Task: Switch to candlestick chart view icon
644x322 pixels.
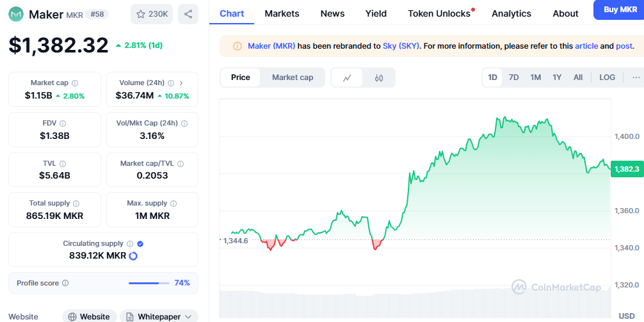Action: [379, 77]
